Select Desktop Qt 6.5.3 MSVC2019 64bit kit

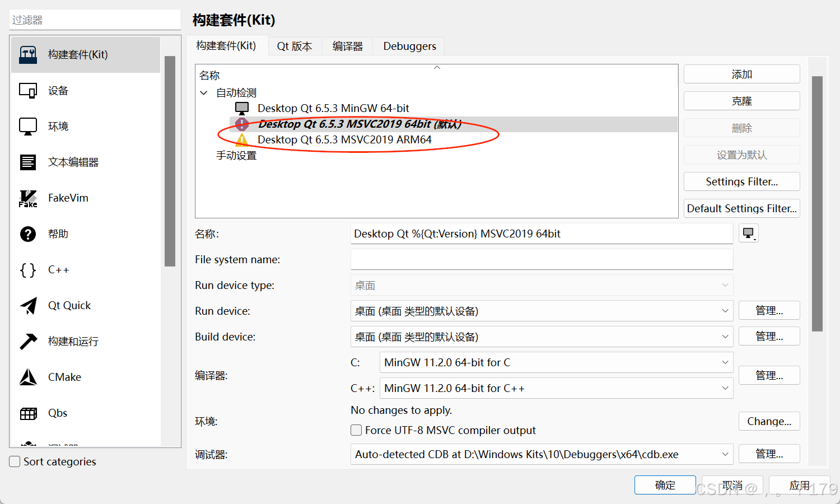click(360, 124)
